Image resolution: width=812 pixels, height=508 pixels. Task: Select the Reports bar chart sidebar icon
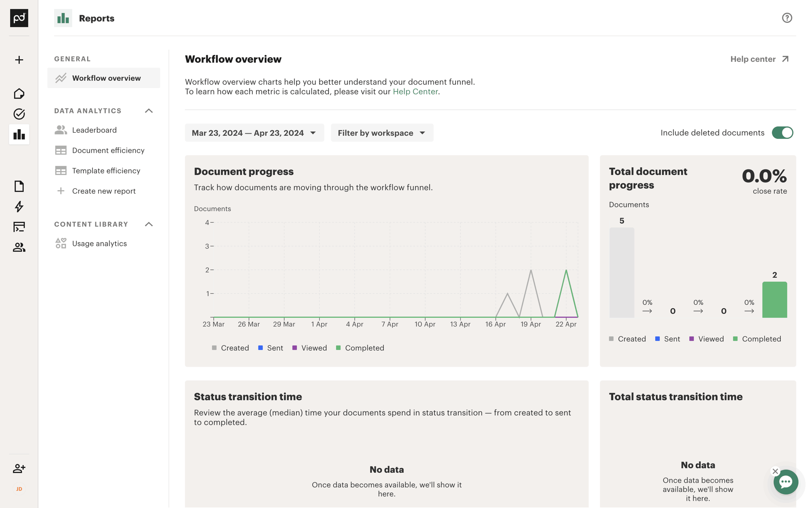(x=19, y=134)
